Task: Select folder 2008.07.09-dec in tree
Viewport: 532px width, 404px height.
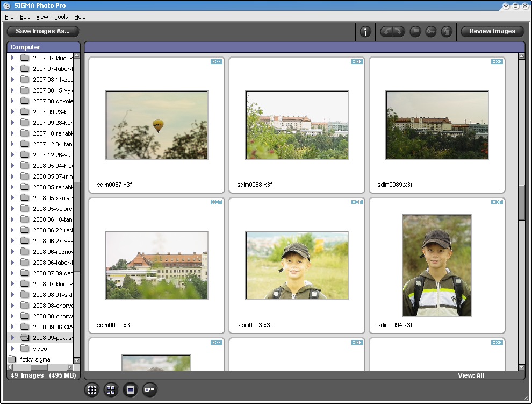Action: tap(53, 273)
